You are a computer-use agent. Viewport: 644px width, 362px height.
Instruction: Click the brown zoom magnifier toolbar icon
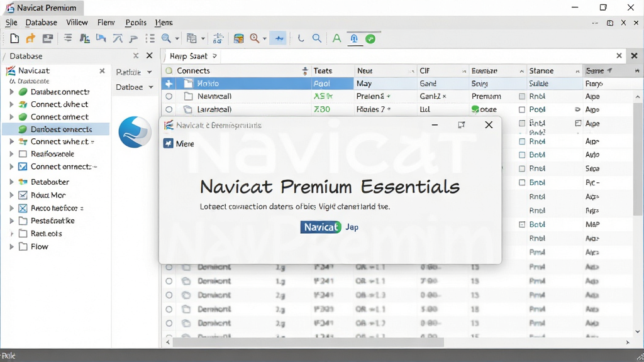tap(255, 38)
